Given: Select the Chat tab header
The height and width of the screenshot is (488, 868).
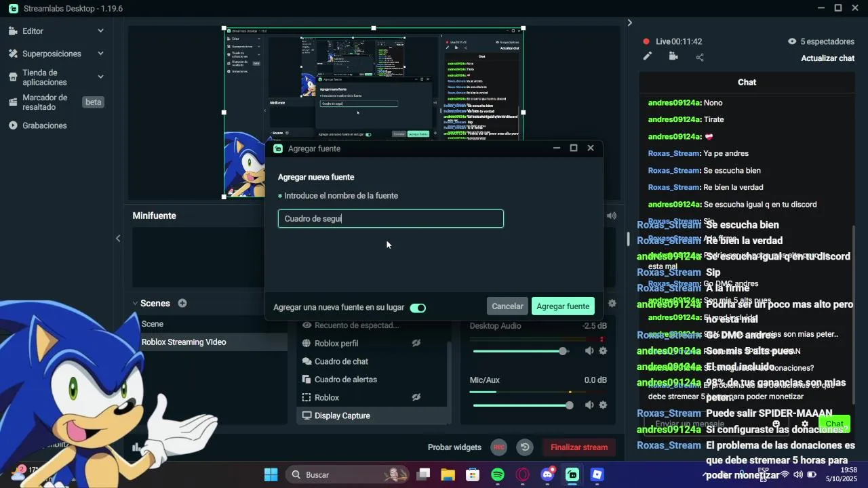Looking at the screenshot, I should coord(747,82).
